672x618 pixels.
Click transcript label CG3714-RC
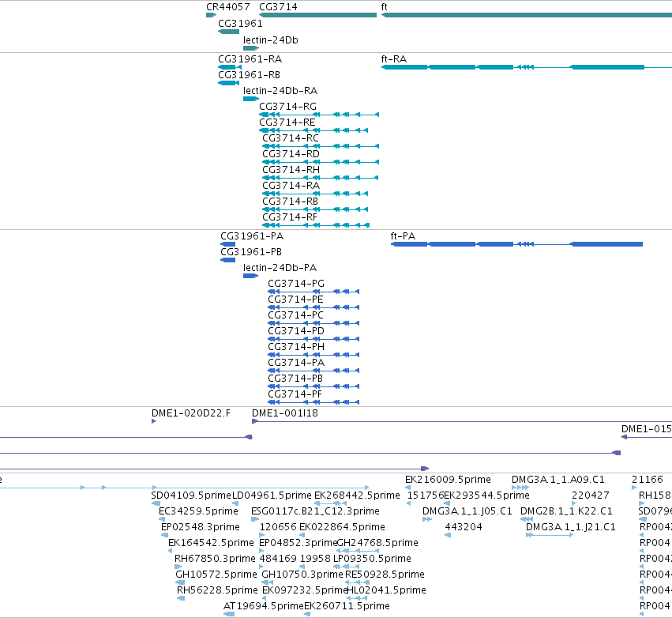point(291,138)
